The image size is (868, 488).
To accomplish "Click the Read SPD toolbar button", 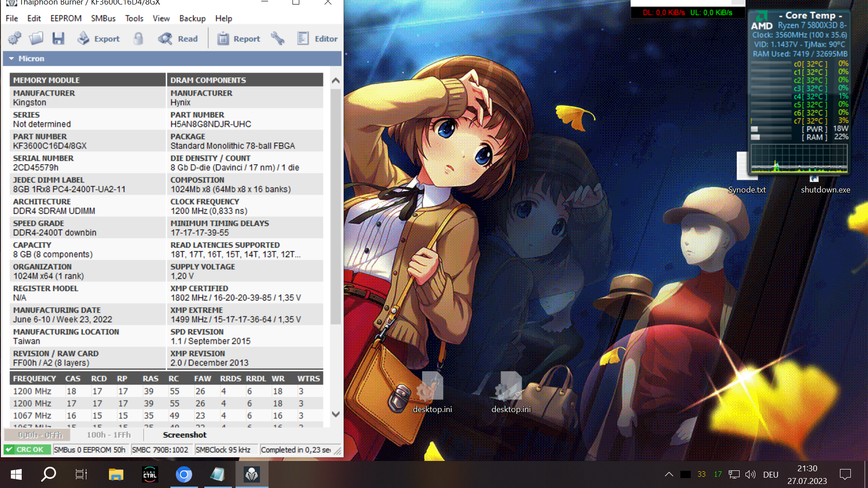I will [178, 38].
